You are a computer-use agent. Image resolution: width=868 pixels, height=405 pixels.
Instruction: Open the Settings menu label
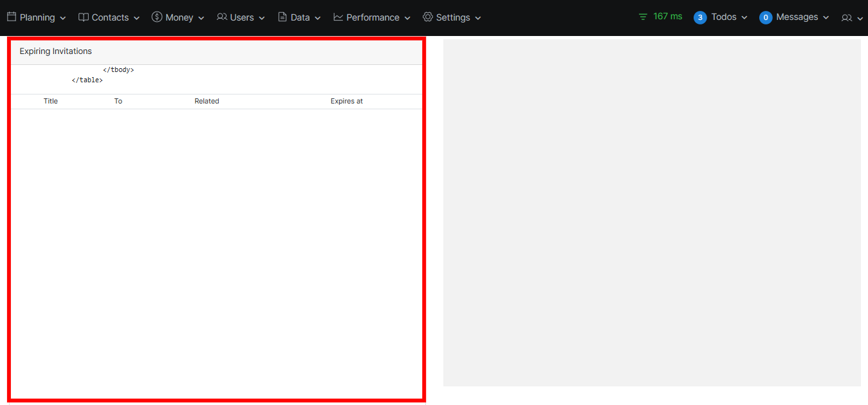[x=453, y=17]
